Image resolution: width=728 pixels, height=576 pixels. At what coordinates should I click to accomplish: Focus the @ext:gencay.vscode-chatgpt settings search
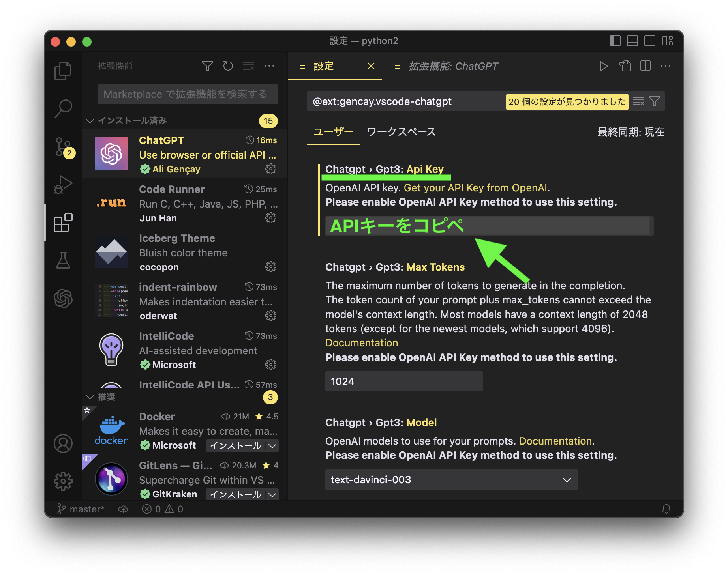click(407, 101)
